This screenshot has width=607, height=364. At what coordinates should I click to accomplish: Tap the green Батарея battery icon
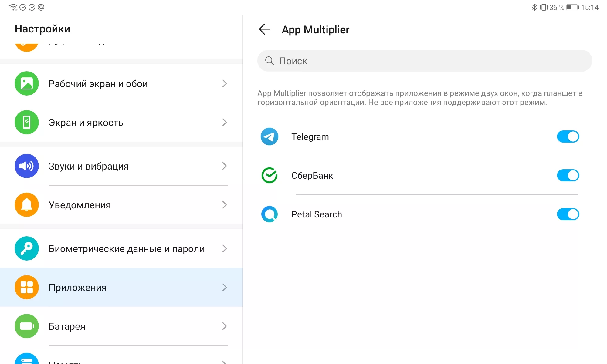[x=27, y=326]
